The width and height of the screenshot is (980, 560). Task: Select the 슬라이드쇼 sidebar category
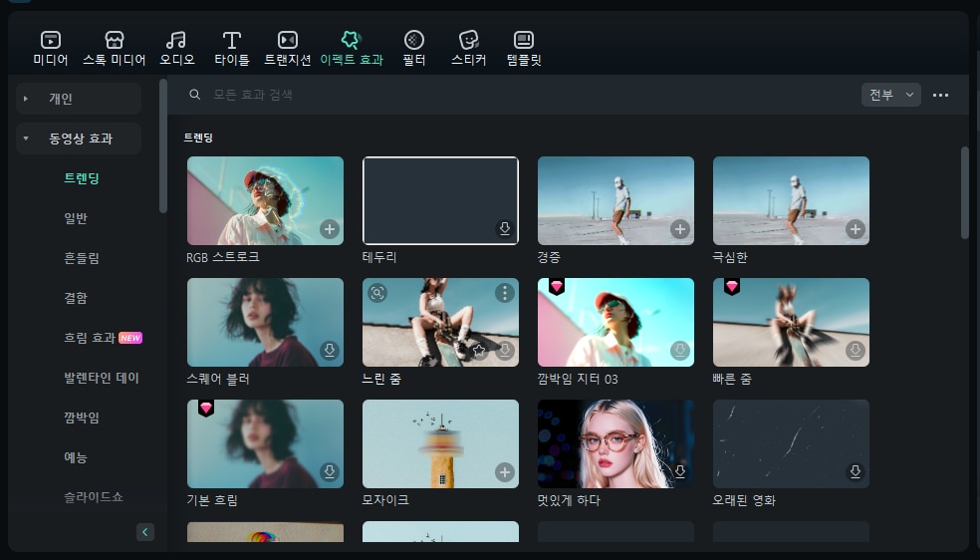[x=94, y=497]
